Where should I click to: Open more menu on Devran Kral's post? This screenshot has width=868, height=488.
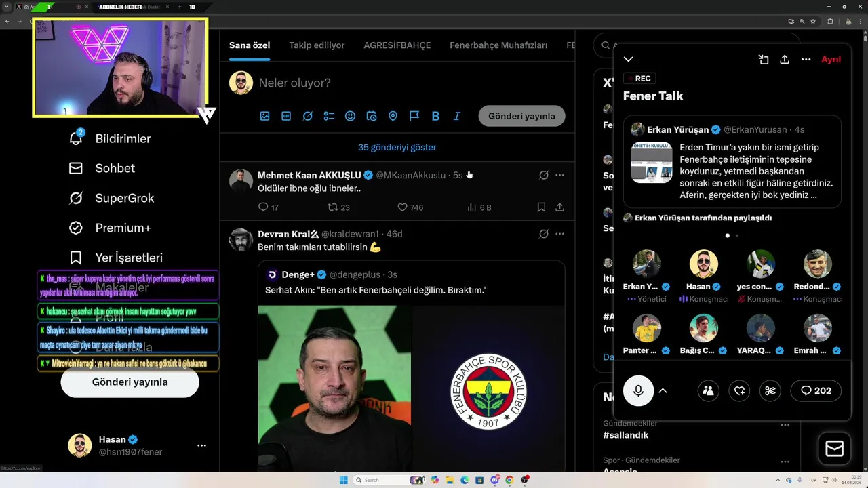pos(560,234)
